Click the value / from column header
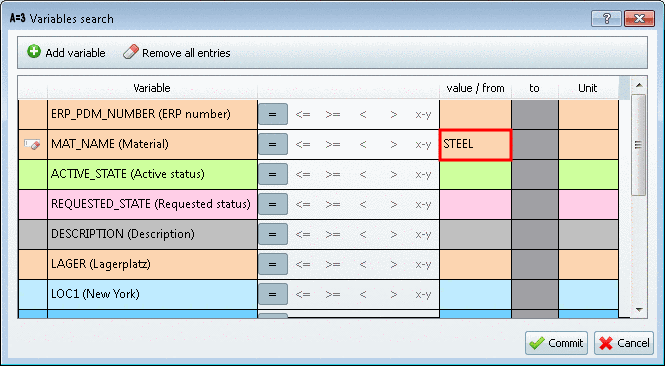The width and height of the screenshot is (665, 366). tap(475, 88)
